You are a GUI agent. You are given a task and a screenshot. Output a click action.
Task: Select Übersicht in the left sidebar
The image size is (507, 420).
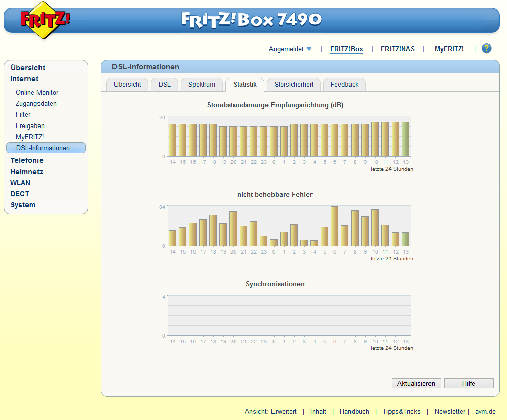coord(28,68)
